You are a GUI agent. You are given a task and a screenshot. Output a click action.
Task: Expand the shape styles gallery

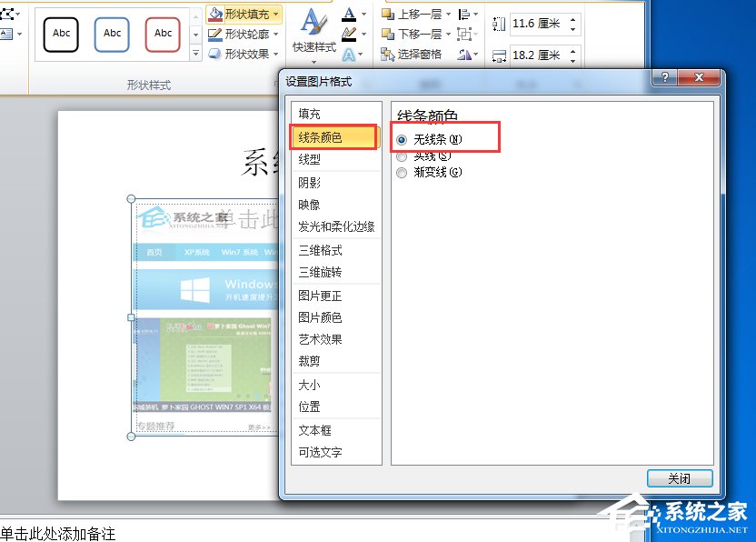point(194,52)
